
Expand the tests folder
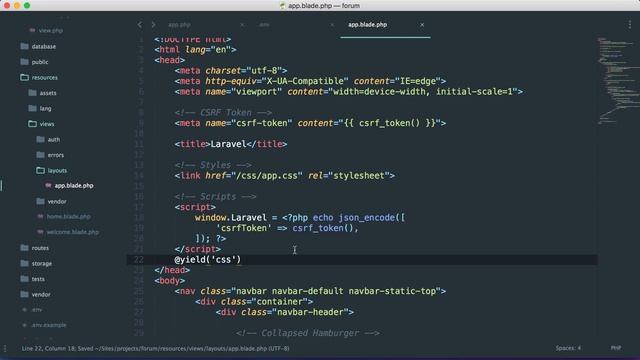(38, 279)
